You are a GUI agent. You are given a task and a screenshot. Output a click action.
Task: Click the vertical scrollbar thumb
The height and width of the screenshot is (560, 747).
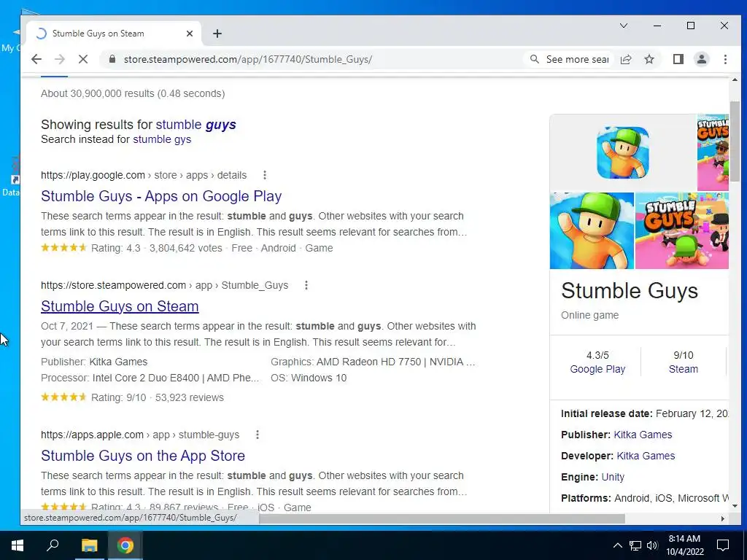(x=735, y=141)
